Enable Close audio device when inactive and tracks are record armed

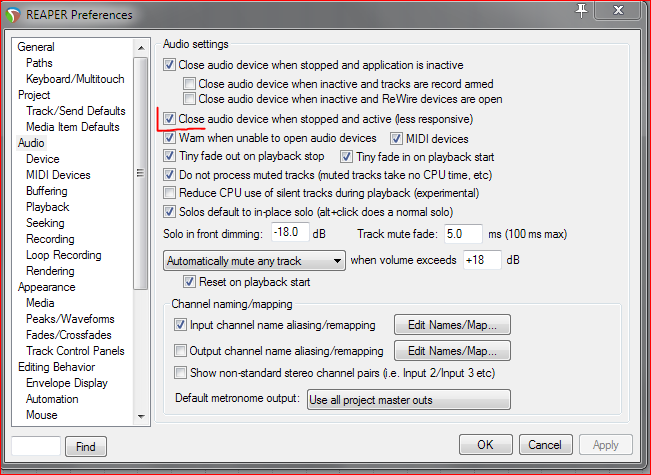[189, 84]
